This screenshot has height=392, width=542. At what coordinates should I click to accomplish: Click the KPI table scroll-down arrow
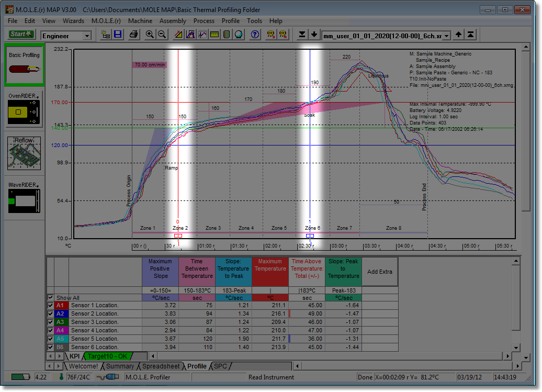click(x=516, y=348)
